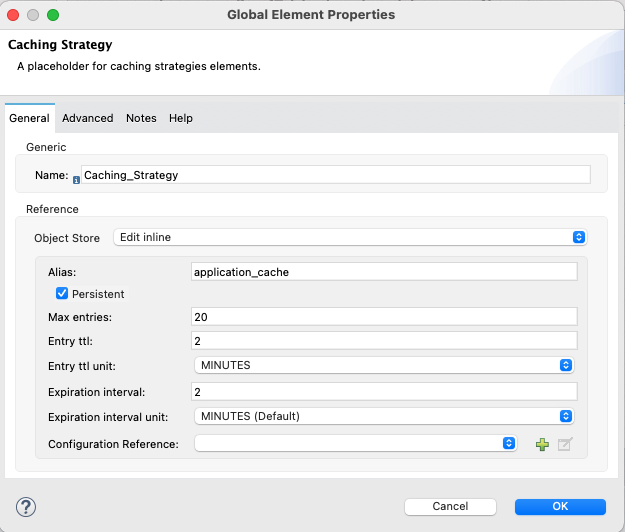Click the OK button
Screen dimensions: 625x532
click(560, 506)
